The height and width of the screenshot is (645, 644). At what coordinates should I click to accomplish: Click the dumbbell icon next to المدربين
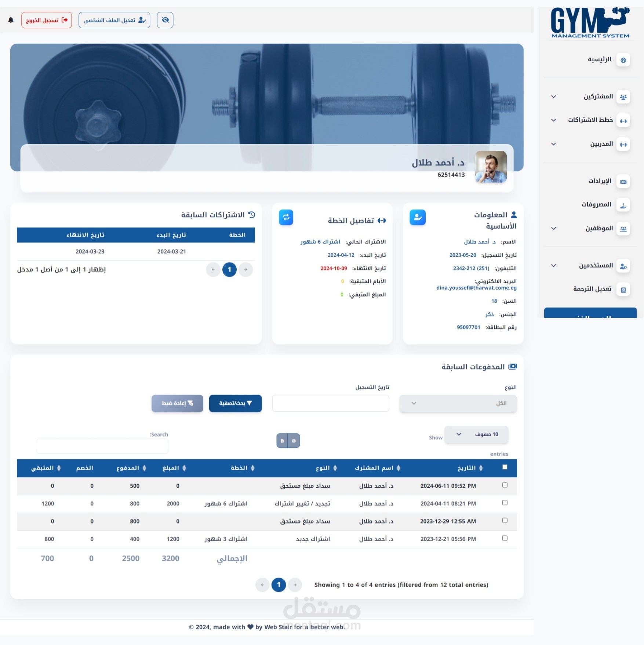click(623, 145)
